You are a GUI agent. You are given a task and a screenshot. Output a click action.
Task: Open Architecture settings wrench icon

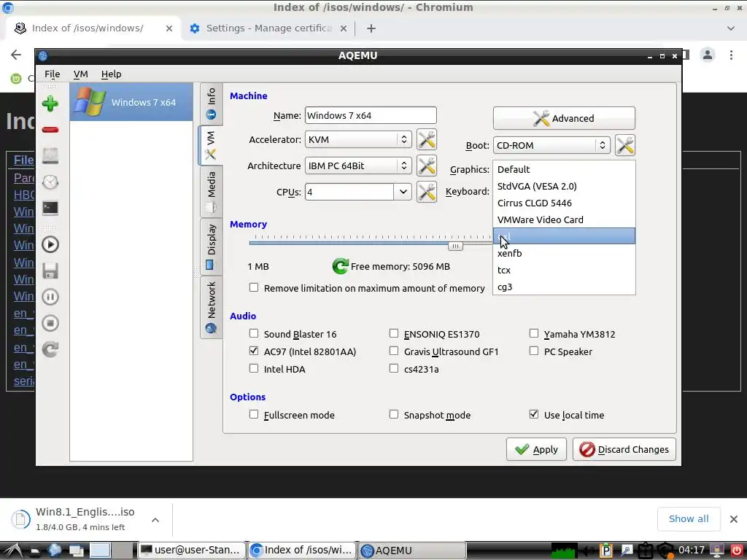pyautogui.click(x=426, y=166)
